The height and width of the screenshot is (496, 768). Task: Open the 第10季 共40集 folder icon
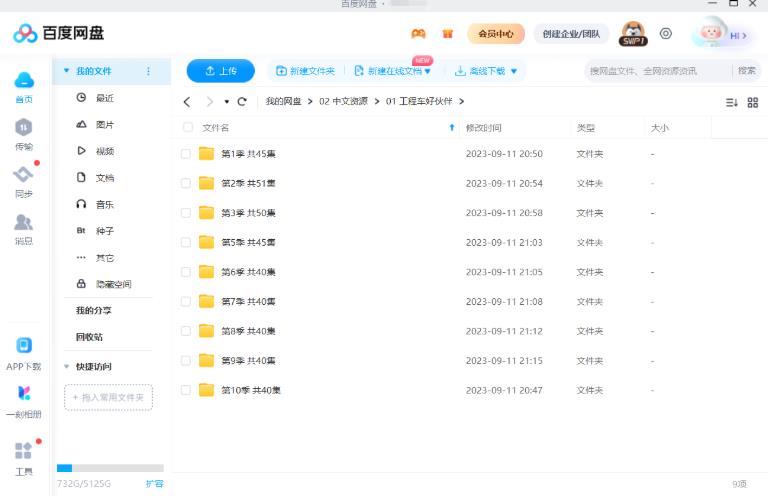(x=206, y=390)
